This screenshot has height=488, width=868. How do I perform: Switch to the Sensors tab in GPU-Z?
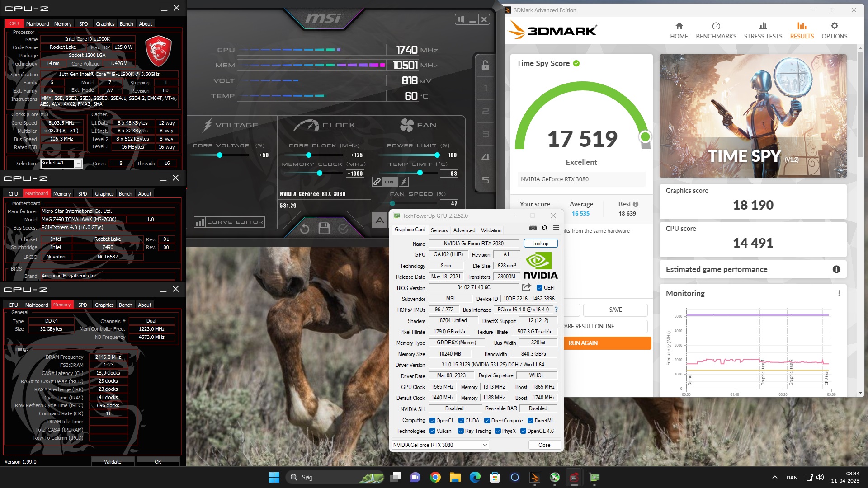[x=439, y=230]
